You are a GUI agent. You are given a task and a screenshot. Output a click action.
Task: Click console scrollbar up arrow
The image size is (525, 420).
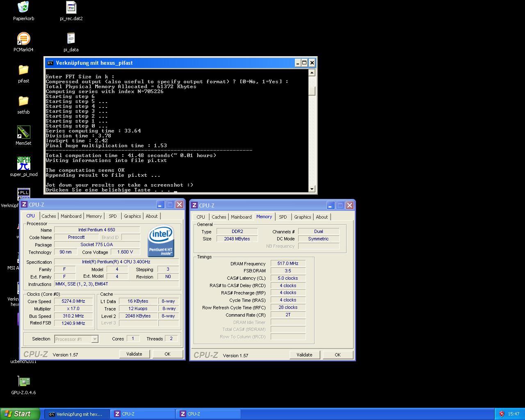312,73
